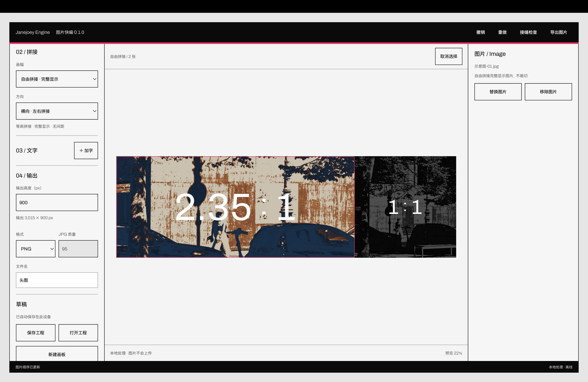This screenshot has height=382, width=588.
Task: Click the 保存工程 button
Action: [x=36, y=333]
